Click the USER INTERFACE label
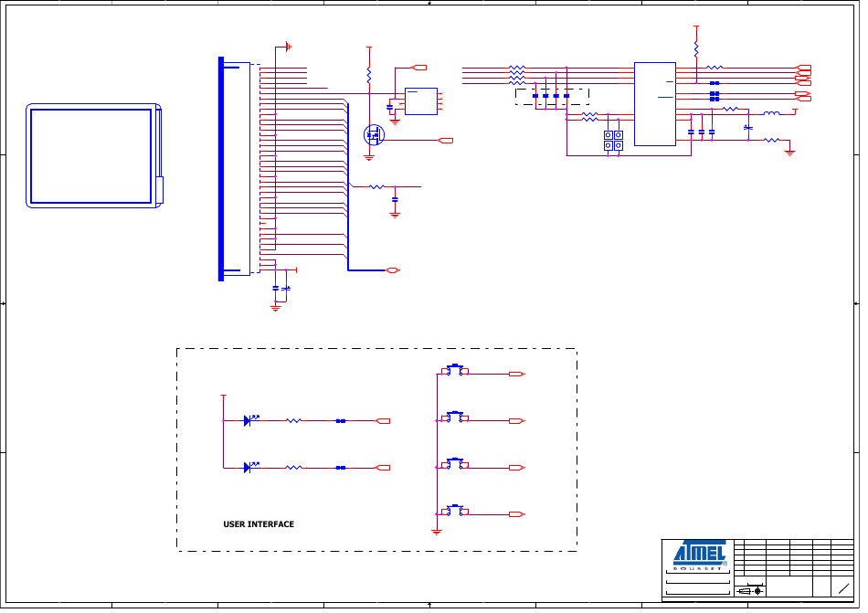The width and height of the screenshot is (868, 613). click(x=259, y=523)
